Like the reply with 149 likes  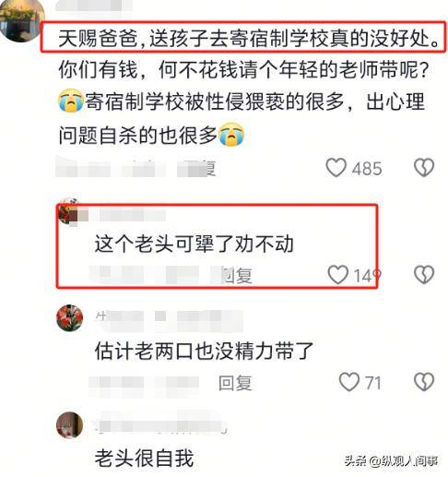[337, 275]
